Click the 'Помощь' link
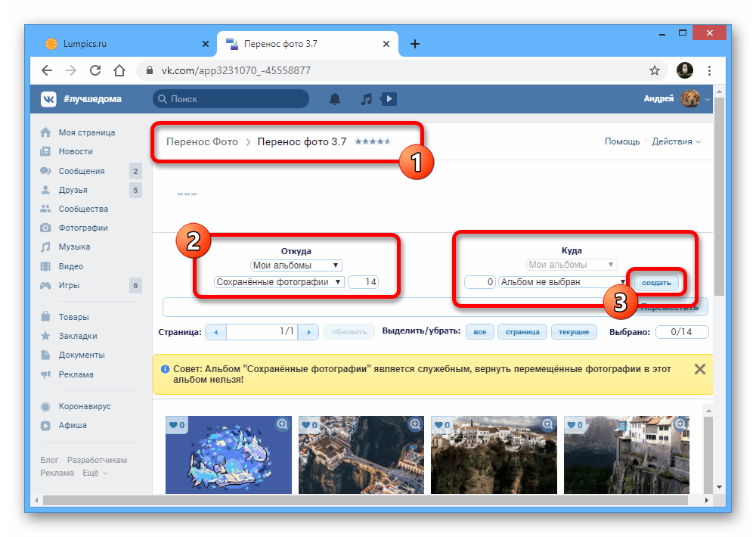The height and width of the screenshot is (537, 756). [x=621, y=141]
